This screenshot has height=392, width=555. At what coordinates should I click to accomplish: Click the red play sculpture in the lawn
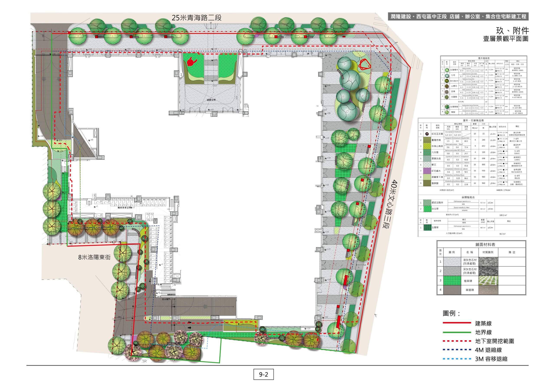191,62
